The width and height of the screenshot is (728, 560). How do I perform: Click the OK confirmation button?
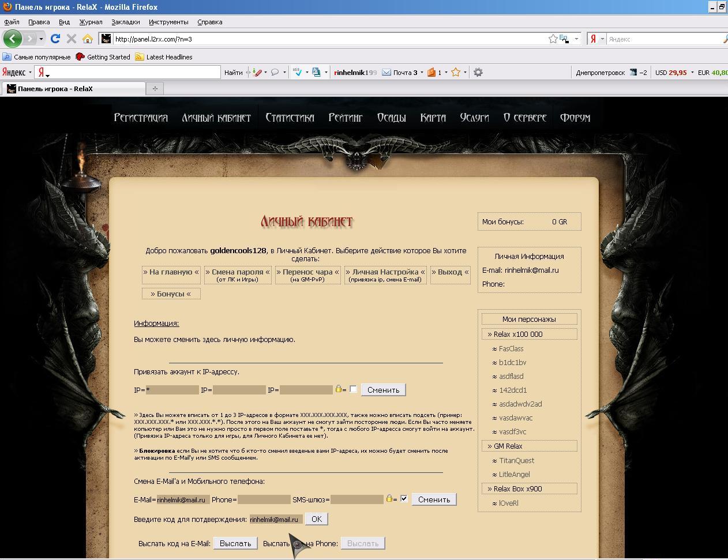[316, 519]
